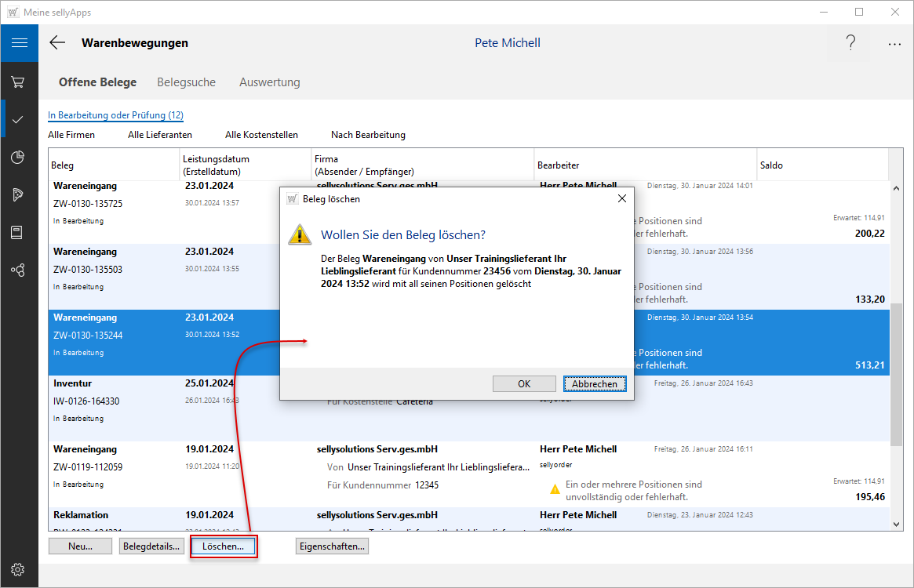
Task: Open the three-dot more options menu
Action: (894, 45)
